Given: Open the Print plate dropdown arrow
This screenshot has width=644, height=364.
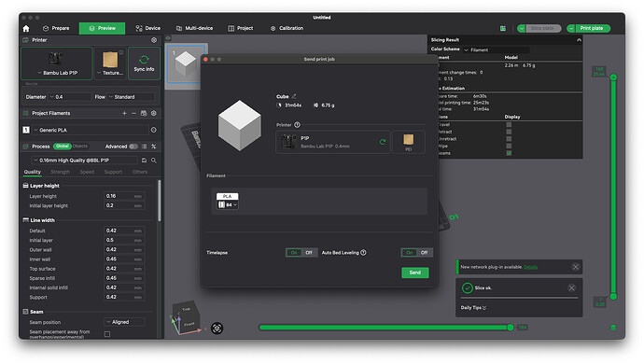Looking at the screenshot, I should coord(571,28).
